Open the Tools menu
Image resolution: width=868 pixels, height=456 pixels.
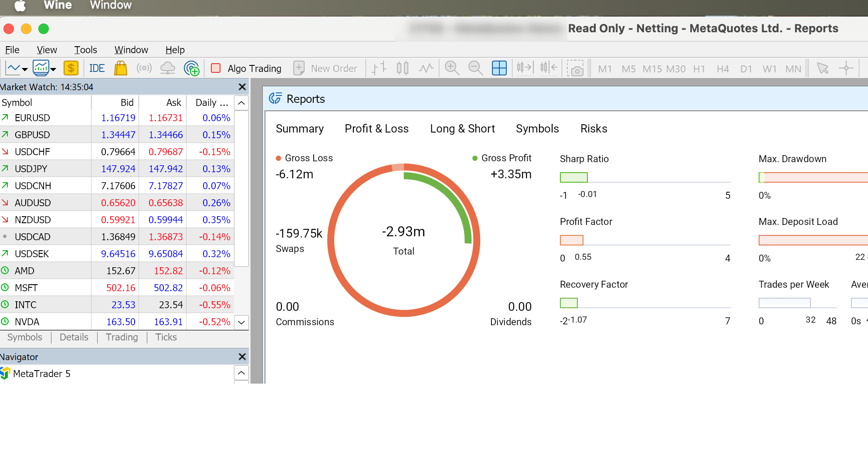pyautogui.click(x=85, y=50)
